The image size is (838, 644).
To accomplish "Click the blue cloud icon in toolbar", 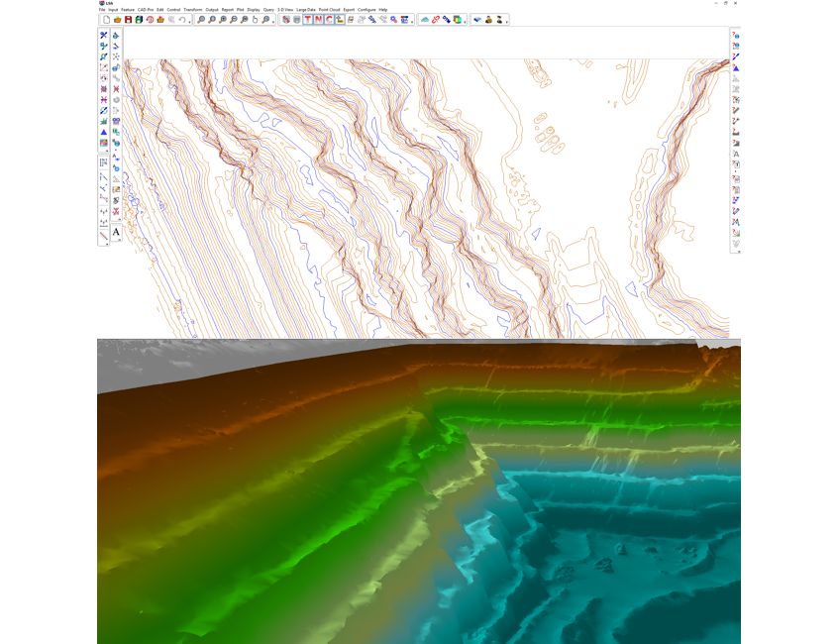I will tap(425, 20).
